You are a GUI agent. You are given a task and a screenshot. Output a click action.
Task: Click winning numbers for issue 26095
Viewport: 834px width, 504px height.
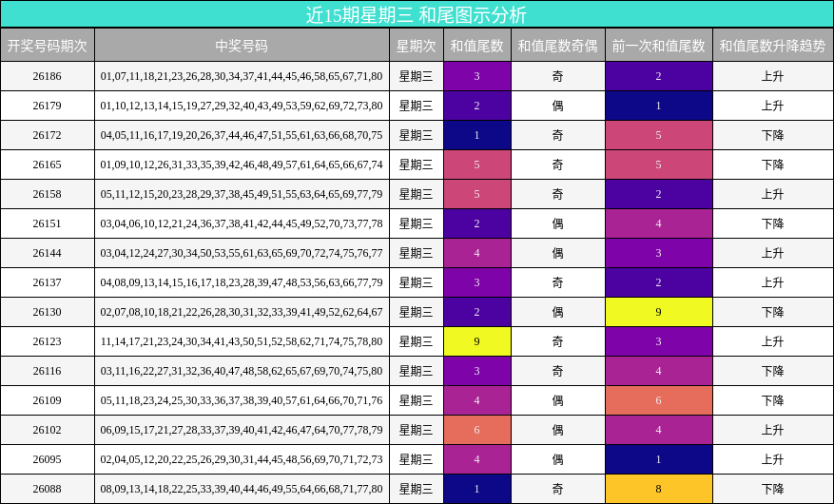pyautogui.click(x=242, y=459)
